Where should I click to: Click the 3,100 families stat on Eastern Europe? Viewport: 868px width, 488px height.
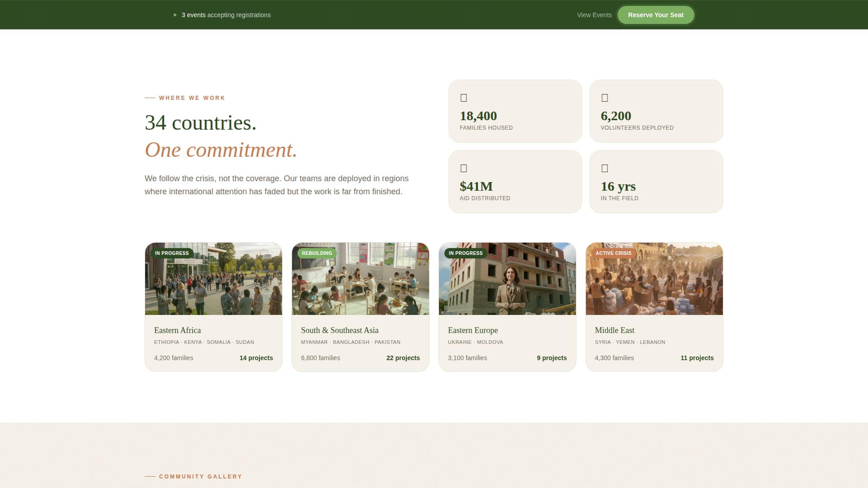(x=467, y=358)
